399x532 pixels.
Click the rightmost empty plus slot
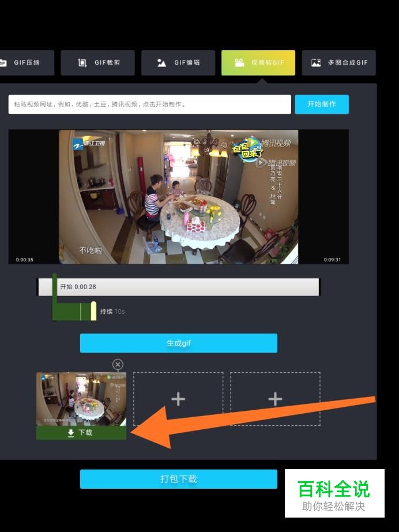click(275, 399)
